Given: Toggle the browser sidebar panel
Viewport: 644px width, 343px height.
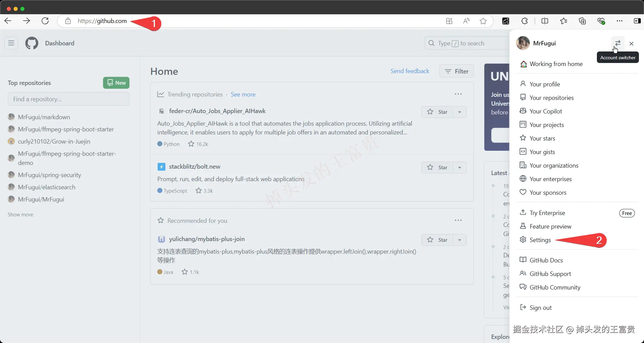Looking at the screenshot, I should (x=637, y=21).
